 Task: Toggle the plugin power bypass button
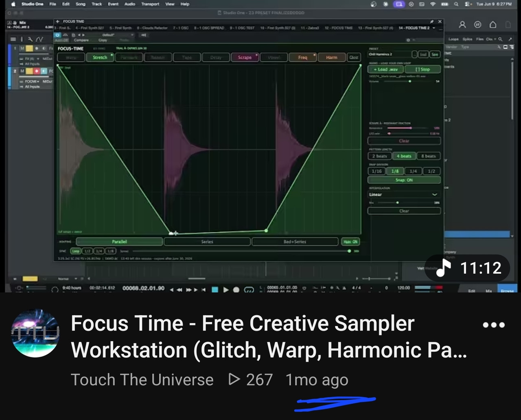point(57,35)
